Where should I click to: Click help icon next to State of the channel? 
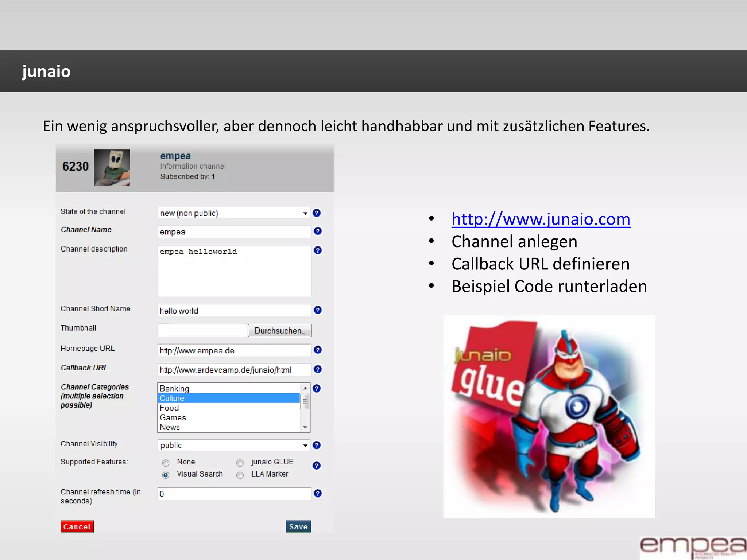point(317,213)
